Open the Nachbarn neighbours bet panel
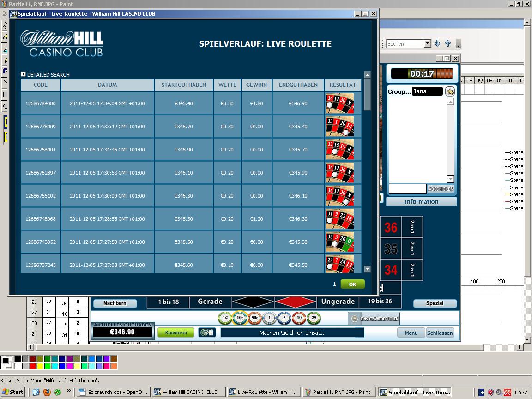Screen dimensions: 532x399 (115, 303)
